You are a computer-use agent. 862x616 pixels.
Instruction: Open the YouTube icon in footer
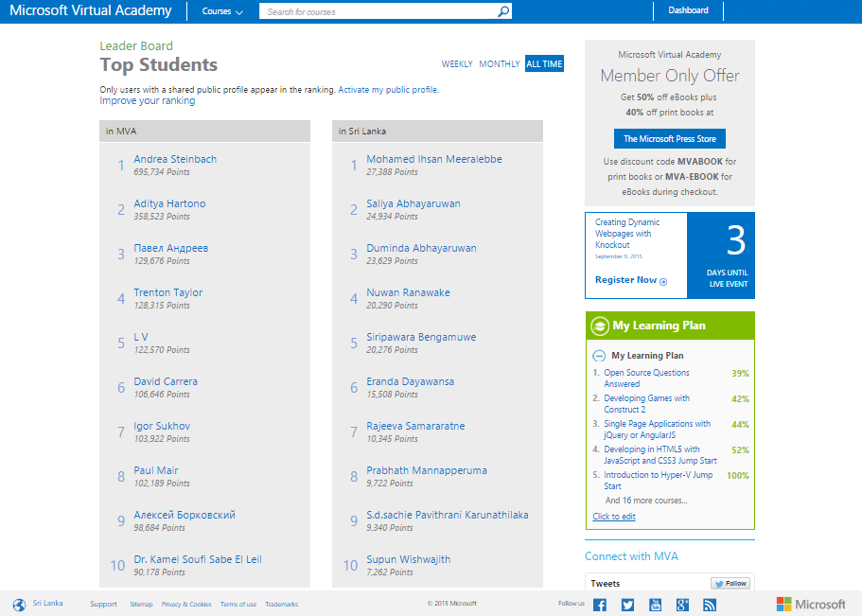tap(654, 605)
